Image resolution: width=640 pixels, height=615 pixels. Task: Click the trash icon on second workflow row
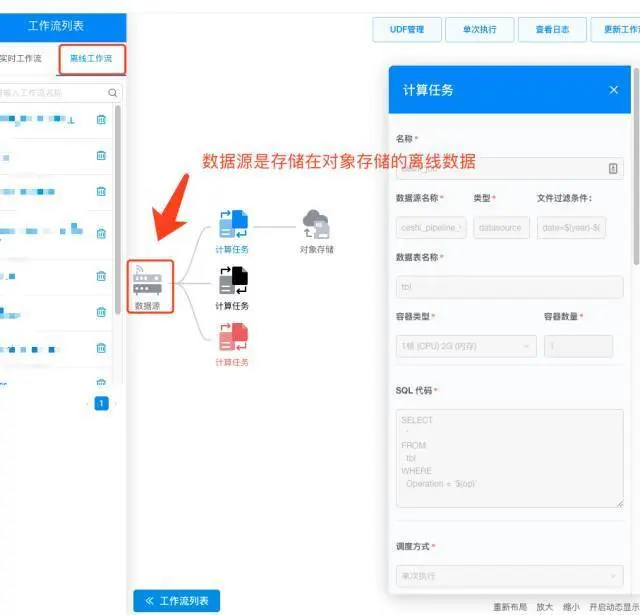[x=101, y=155]
